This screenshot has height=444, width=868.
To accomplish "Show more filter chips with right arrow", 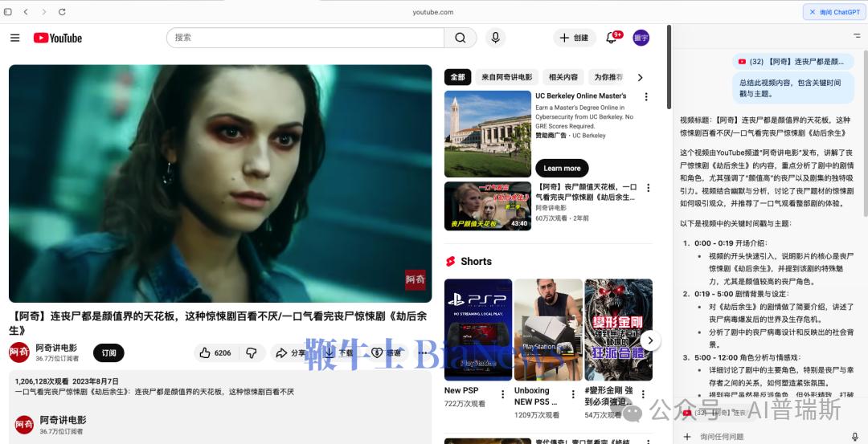I will pyautogui.click(x=641, y=77).
